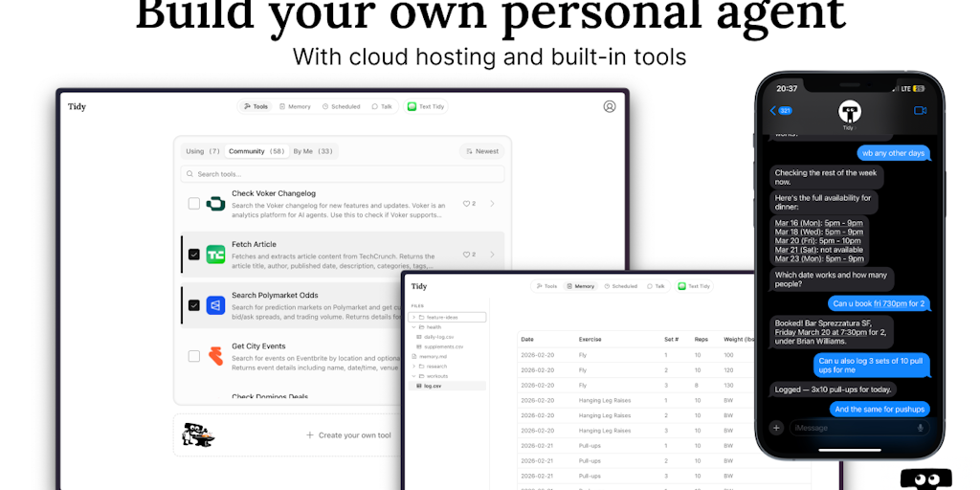This screenshot has width=980, height=490.
Task: Click the Set # column header
Action: (671, 340)
